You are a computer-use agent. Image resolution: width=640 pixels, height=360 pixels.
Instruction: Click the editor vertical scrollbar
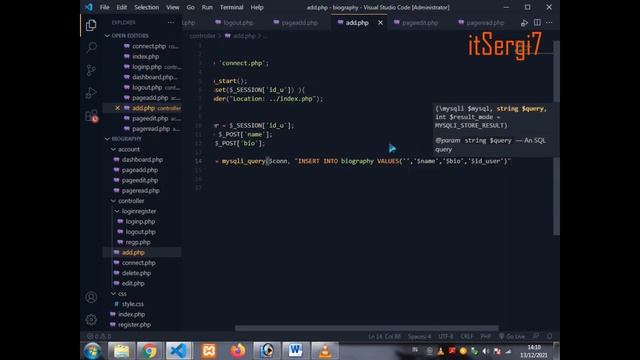556,138
